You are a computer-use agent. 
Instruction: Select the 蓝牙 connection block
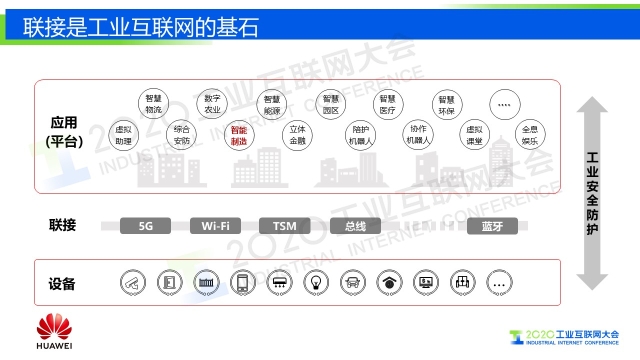pyautogui.click(x=492, y=226)
